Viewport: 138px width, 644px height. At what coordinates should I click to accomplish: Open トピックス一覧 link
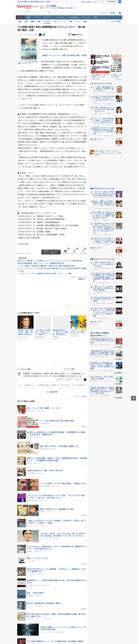115,21
